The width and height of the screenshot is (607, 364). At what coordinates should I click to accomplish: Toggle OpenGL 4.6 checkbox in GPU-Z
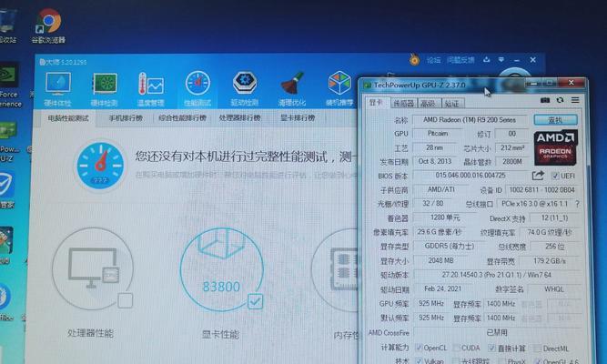tap(538, 361)
